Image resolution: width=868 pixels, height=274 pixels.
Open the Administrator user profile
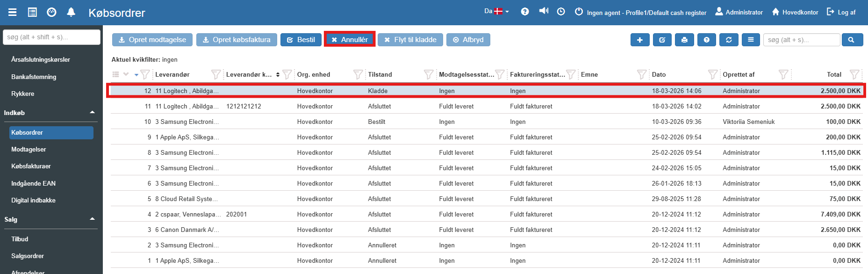(x=739, y=12)
